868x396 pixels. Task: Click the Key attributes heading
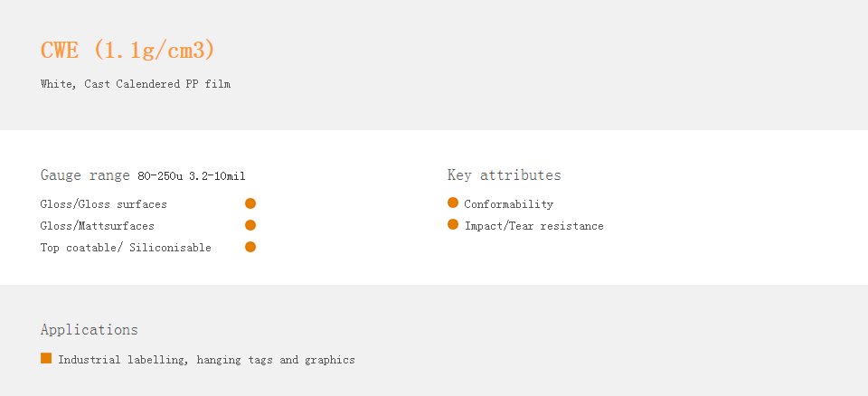tap(505, 175)
